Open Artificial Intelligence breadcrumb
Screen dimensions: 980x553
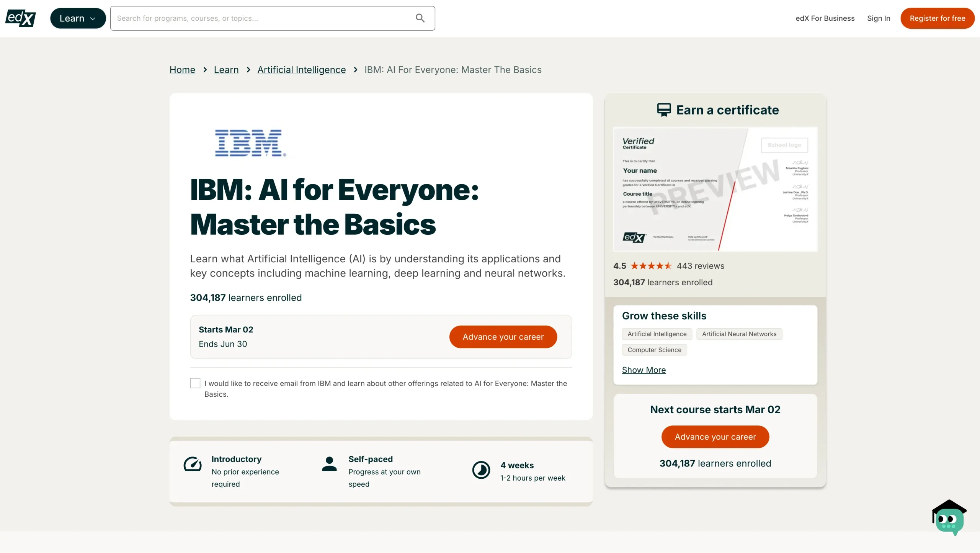tap(301, 70)
